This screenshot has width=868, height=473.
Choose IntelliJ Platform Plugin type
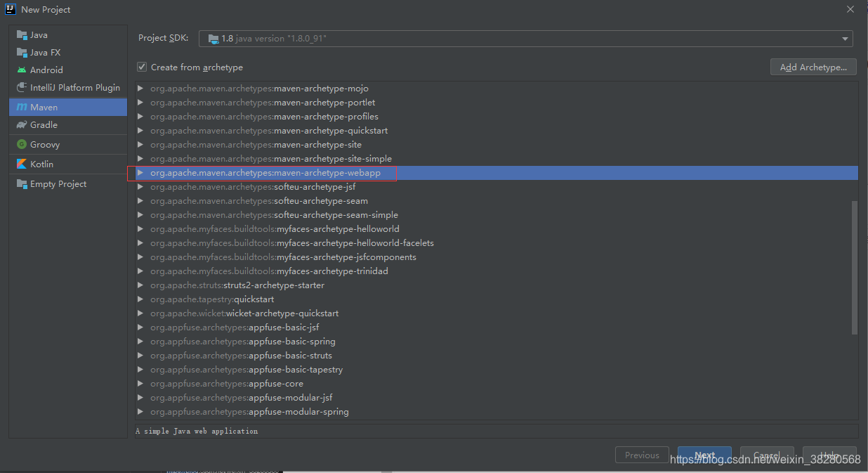[68, 87]
